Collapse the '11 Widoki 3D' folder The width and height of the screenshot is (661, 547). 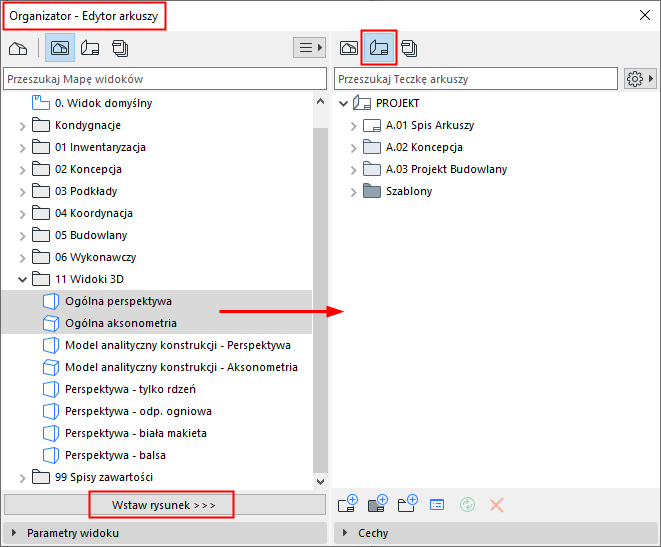[x=22, y=279]
